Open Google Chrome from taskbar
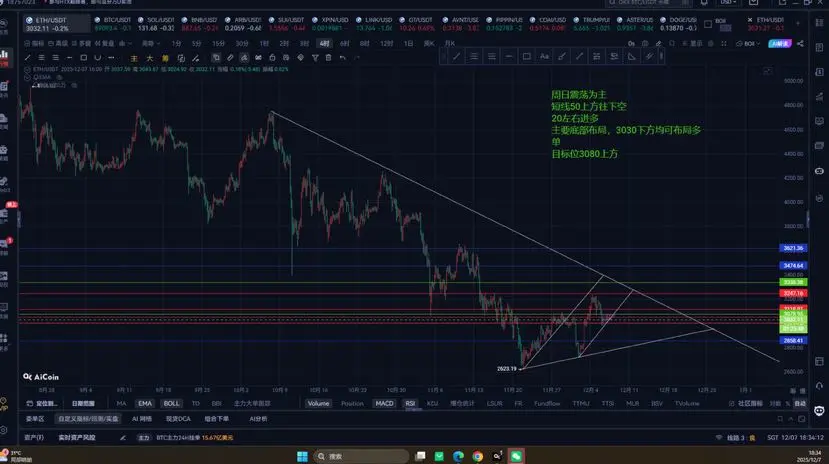The image size is (829, 464). pyautogui.click(x=477, y=456)
